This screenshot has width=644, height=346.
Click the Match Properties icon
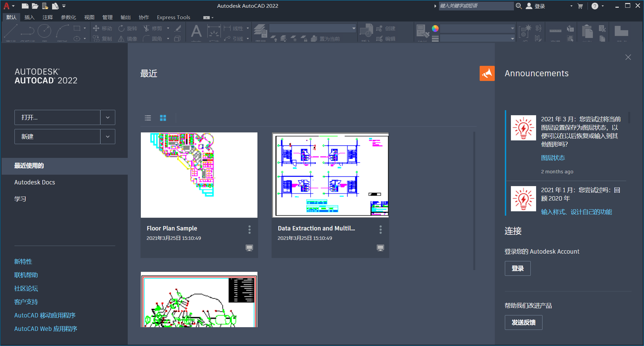pos(422,31)
